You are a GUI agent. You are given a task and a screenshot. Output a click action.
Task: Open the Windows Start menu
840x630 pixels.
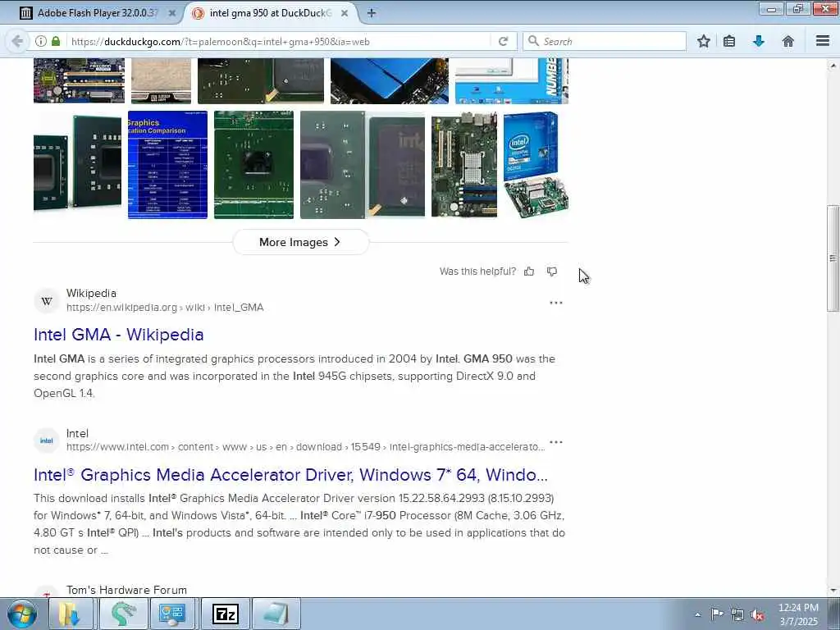[22, 614]
